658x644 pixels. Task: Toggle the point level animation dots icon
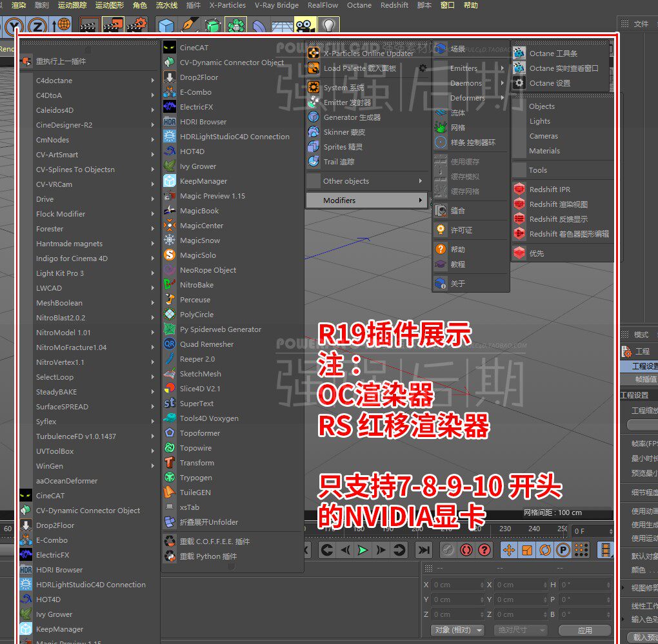tap(581, 550)
